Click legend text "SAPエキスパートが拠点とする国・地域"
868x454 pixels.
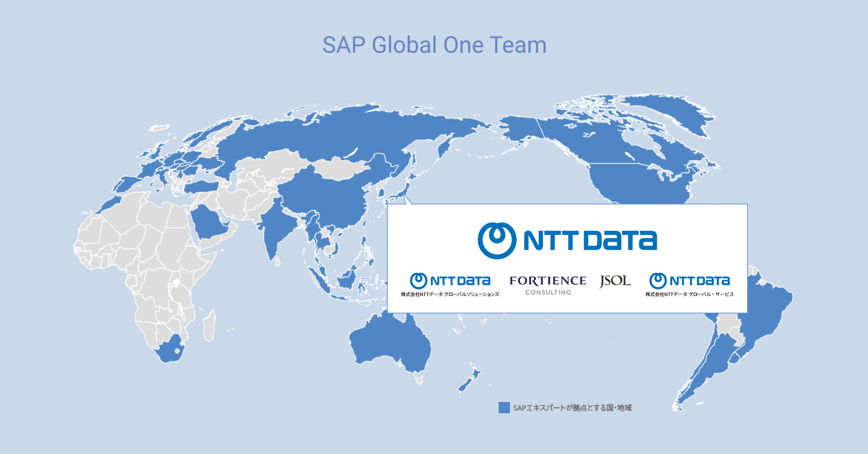tap(572, 408)
